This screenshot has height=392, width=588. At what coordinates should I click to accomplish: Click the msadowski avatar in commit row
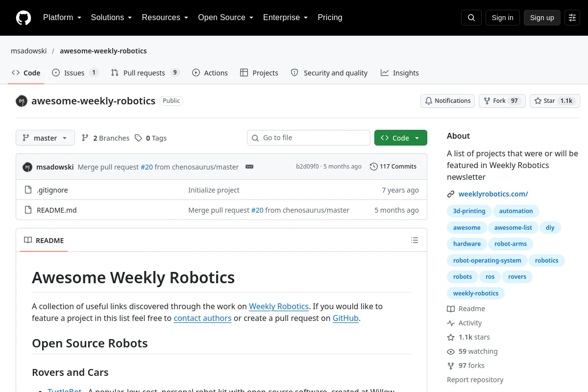coord(27,167)
